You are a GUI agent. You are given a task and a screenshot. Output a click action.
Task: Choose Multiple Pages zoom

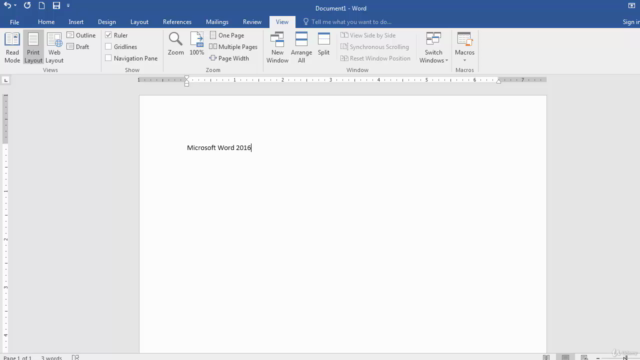[233, 47]
